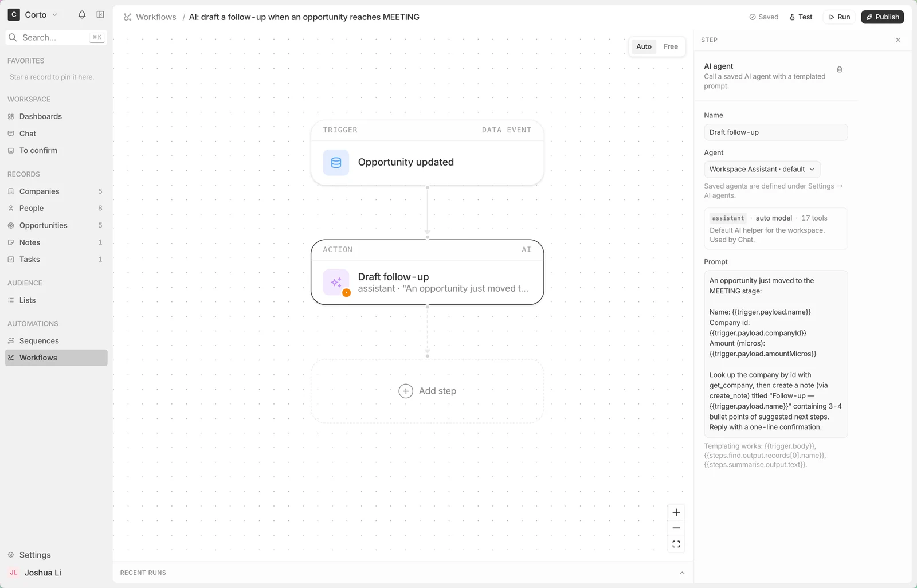Toggle the sidebar collapse icon
The width and height of the screenshot is (917, 588).
[100, 15]
